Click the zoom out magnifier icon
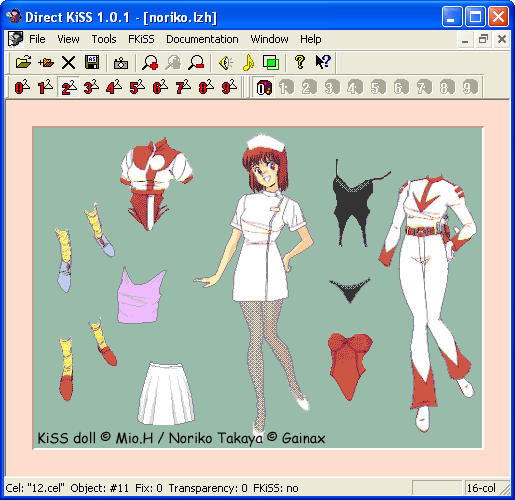 pos(196,62)
